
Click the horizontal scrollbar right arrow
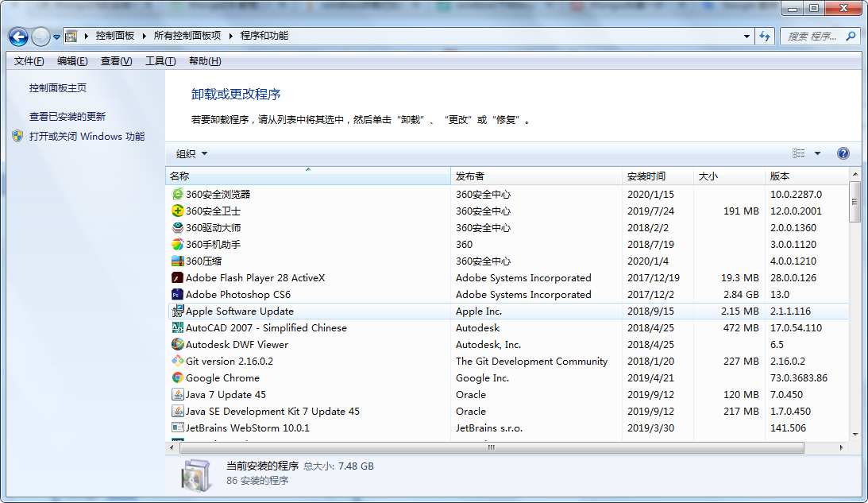pos(842,447)
